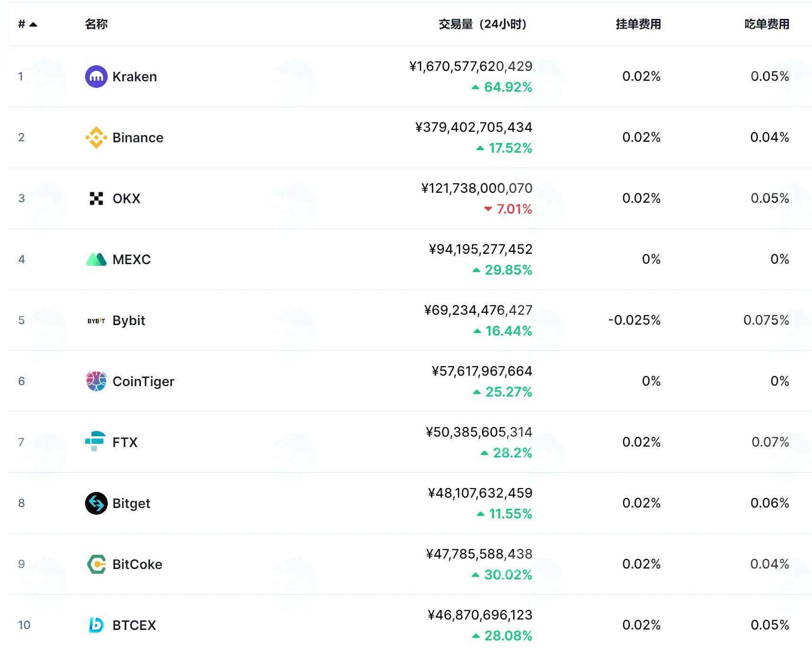The image size is (812, 655).
Task: Open the BTCEX exchange name link
Action: (x=134, y=625)
